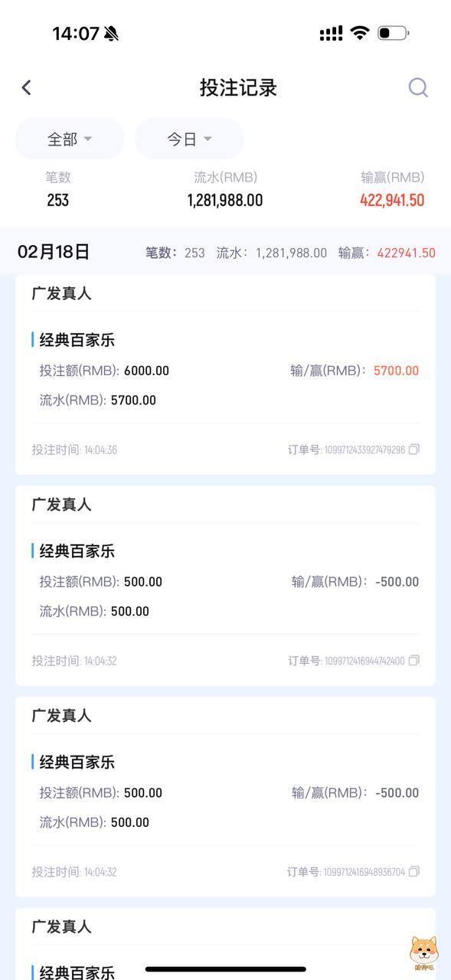Tap the Wi-Fi icon in status bar
The width and height of the screenshot is (451, 980).
(357, 33)
